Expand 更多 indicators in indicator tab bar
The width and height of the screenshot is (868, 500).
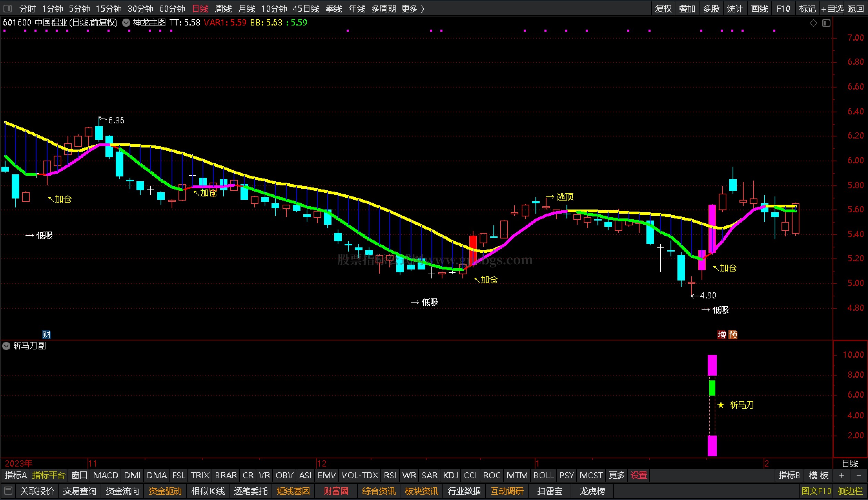coord(616,475)
